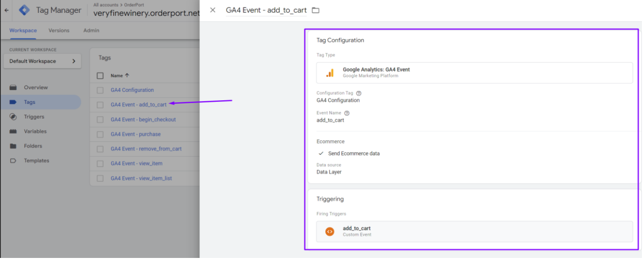Click the Google Analytics: GA4 Event tag type
Screen dimensions: 644x260
[x=474, y=73]
